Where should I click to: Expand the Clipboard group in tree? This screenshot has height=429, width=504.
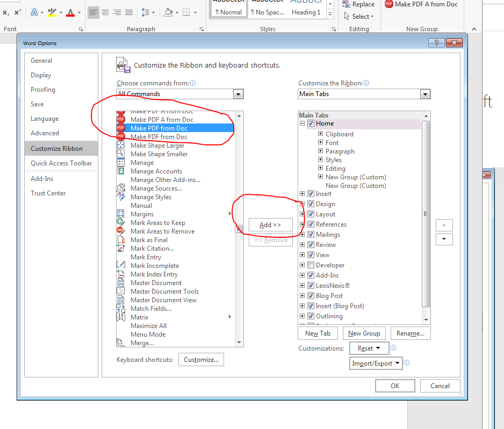click(x=320, y=134)
